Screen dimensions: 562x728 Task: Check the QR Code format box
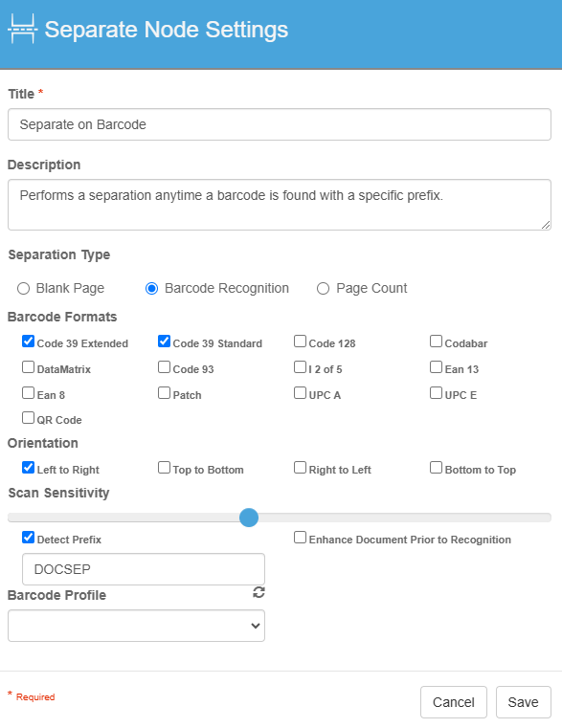[29, 418]
